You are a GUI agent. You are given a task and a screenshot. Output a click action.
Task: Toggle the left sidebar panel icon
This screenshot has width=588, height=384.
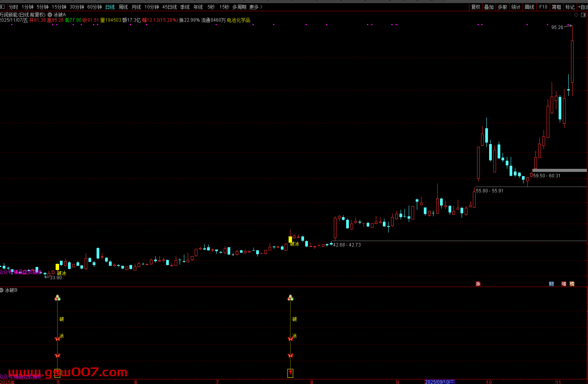(3, 7)
